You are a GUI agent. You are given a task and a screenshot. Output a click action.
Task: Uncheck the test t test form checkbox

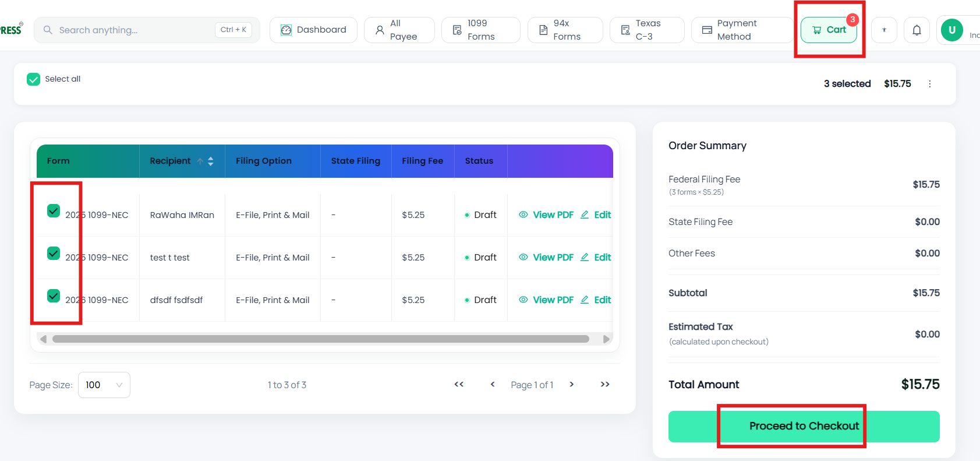[x=54, y=254]
